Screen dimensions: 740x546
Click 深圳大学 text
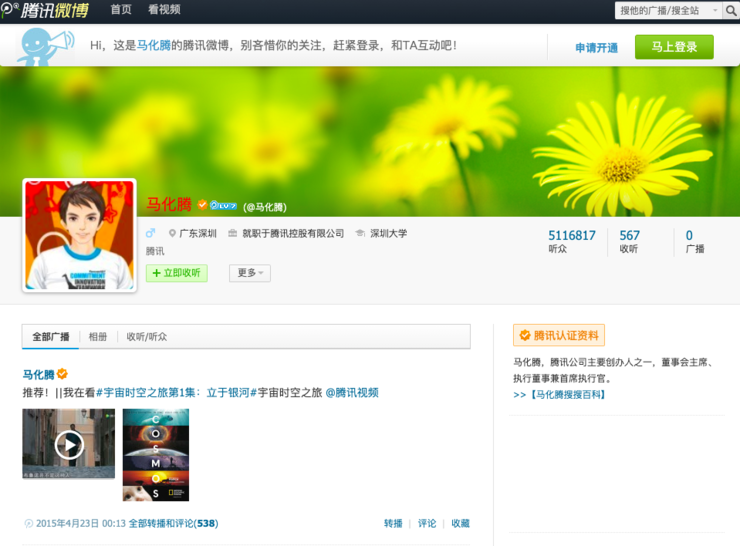pyautogui.click(x=388, y=233)
